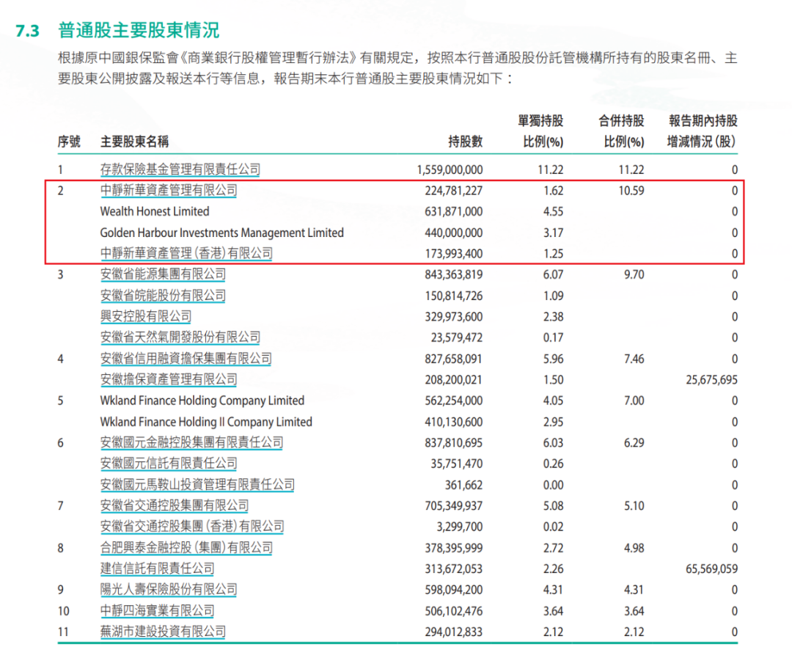Click share count 598,094,200
792x672 pixels.
point(454,590)
